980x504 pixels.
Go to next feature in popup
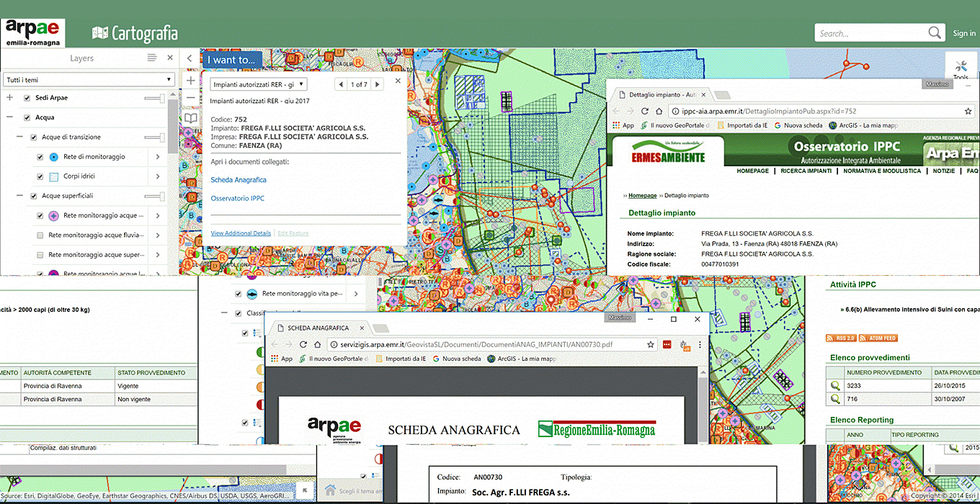point(377,84)
